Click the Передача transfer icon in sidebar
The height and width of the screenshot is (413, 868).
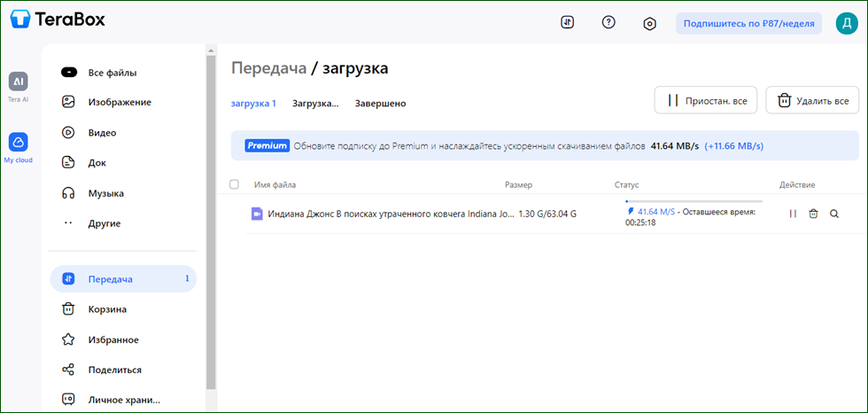pyautogui.click(x=68, y=279)
